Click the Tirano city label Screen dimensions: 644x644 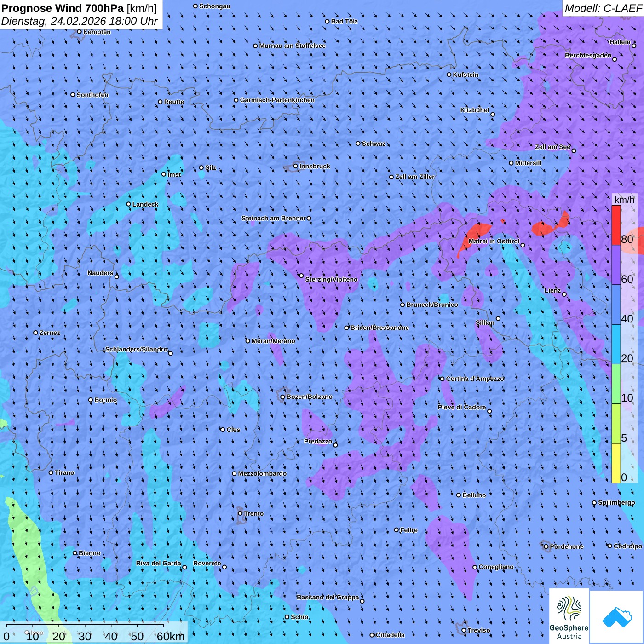[64, 472]
